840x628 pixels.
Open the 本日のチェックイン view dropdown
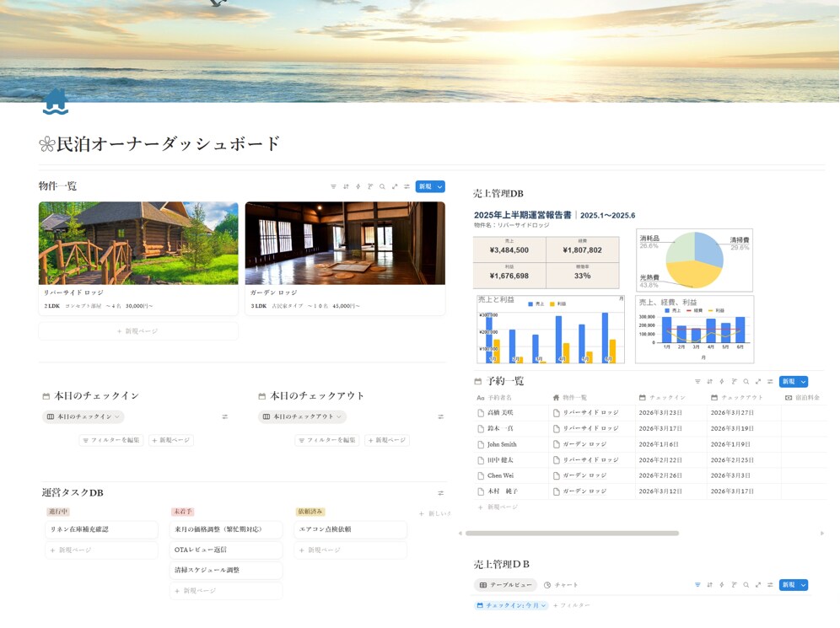[83, 416]
